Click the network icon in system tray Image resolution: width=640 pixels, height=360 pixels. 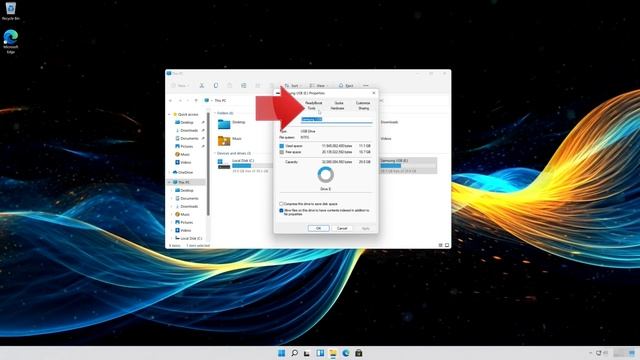(x=598, y=353)
